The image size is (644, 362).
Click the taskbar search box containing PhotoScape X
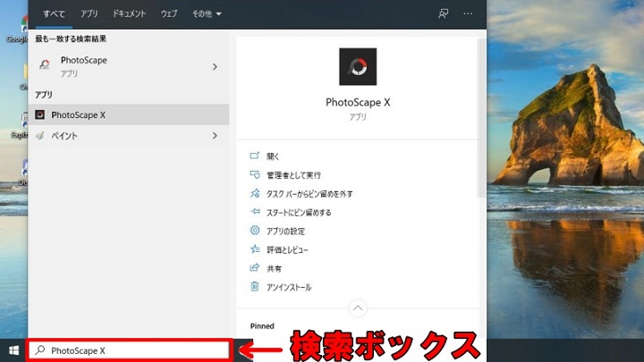coord(129,350)
